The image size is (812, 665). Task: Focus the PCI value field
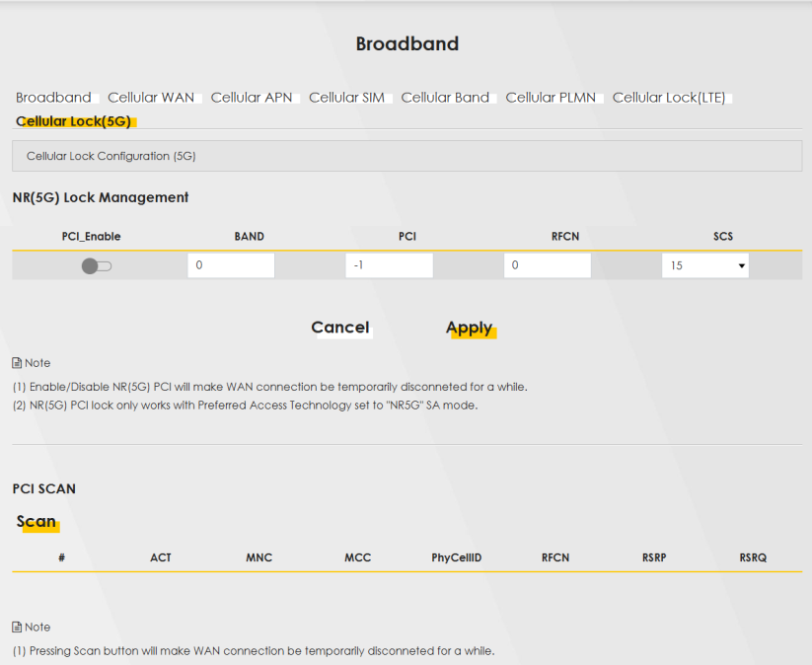click(389, 265)
